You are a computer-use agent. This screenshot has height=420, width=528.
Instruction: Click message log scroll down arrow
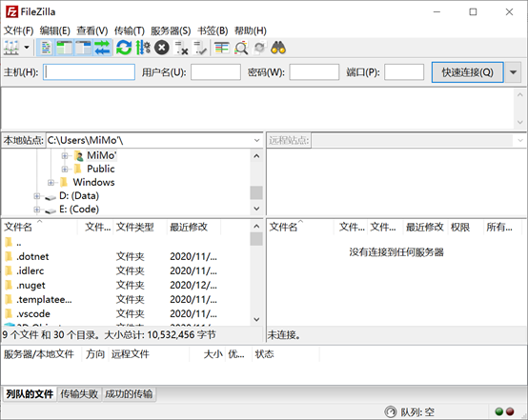(x=520, y=123)
